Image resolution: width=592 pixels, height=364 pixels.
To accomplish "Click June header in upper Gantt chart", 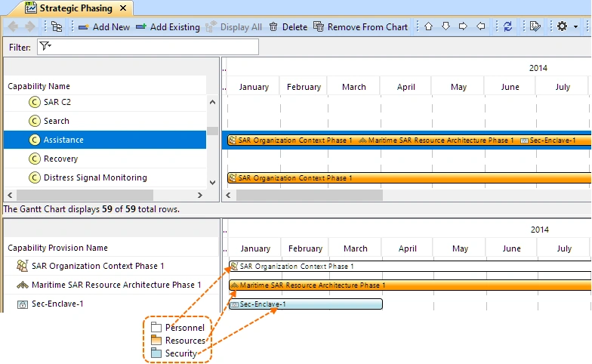I will point(510,87).
